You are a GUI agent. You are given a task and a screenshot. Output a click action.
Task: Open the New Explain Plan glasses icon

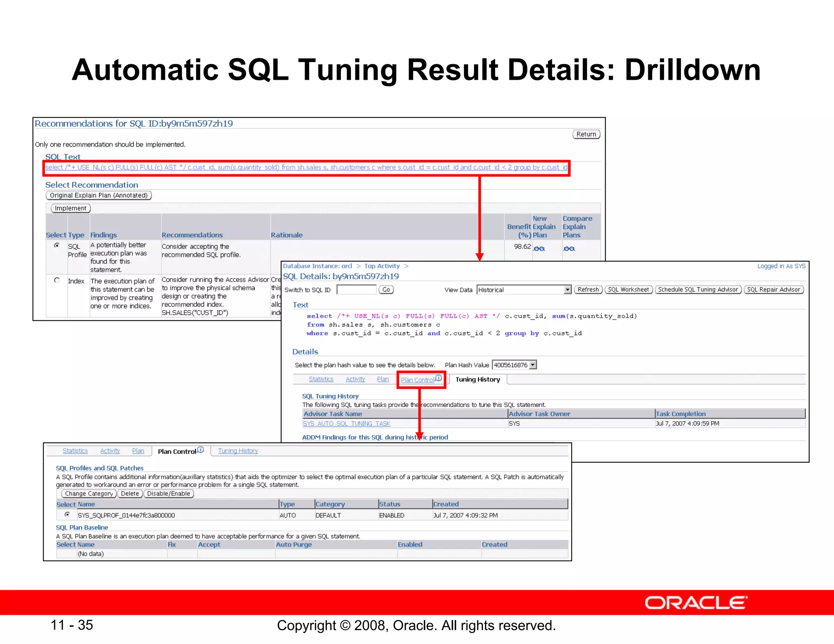(x=539, y=249)
